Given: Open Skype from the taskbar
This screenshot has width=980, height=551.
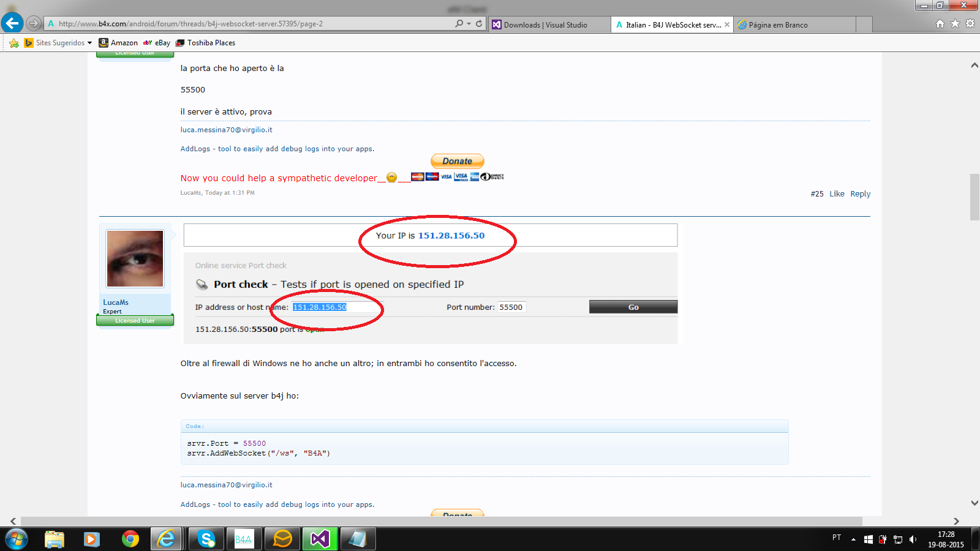Looking at the screenshot, I should [x=206, y=539].
